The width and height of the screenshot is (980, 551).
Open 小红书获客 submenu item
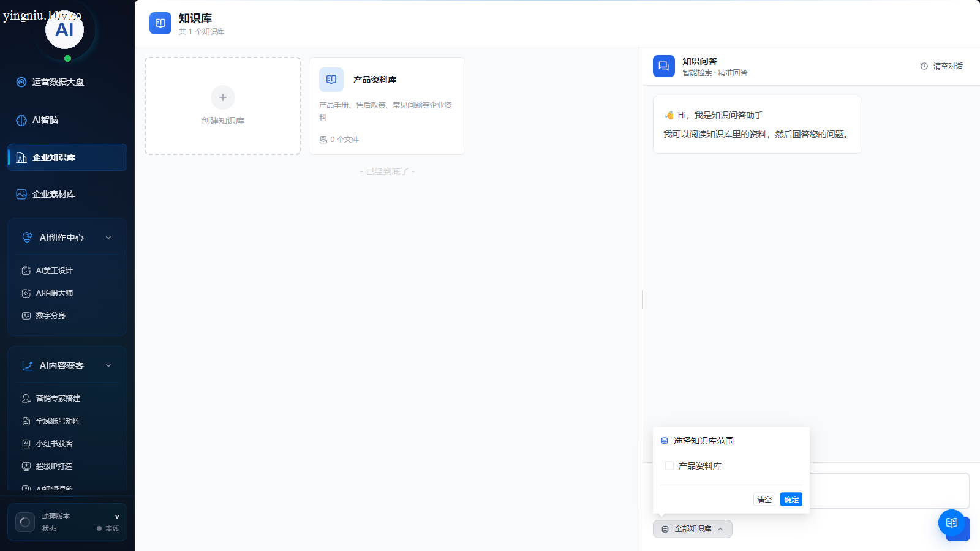click(67, 444)
